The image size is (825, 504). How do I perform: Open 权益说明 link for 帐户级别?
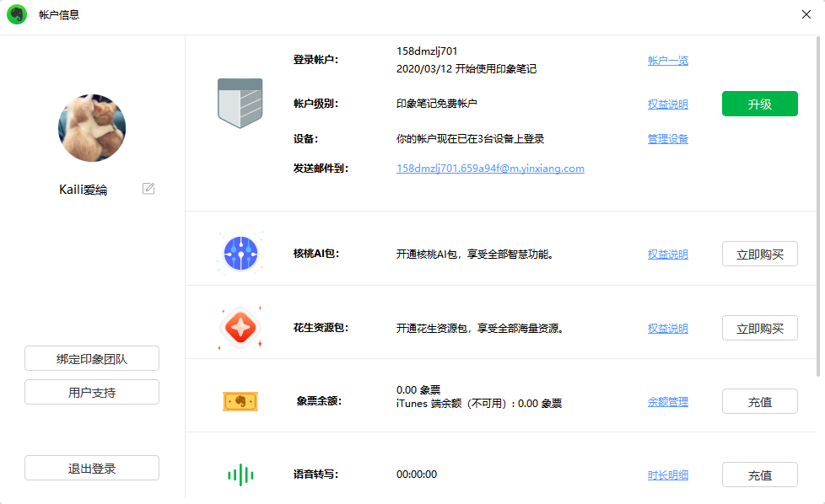coord(668,104)
